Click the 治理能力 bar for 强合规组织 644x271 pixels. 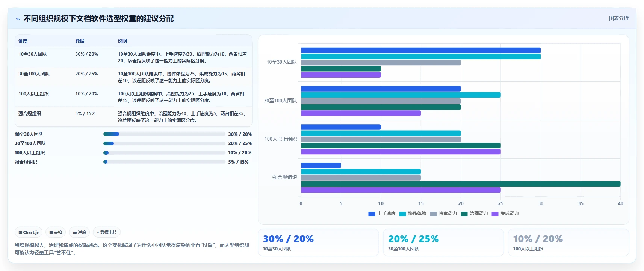(x=461, y=184)
